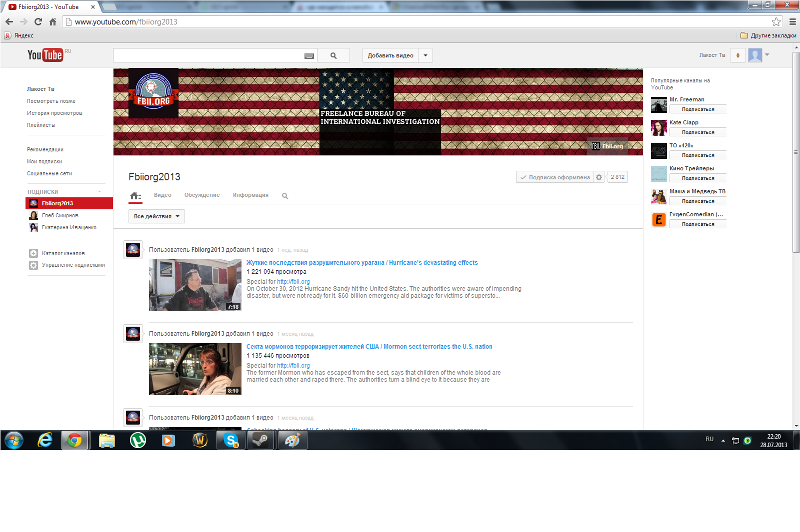The height and width of the screenshot is (532, 800).
Task: Open the browser home page
Action: coord(52,21)
